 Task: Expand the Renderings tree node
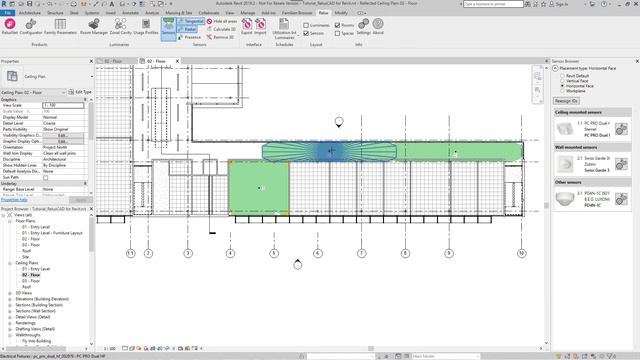10,323
